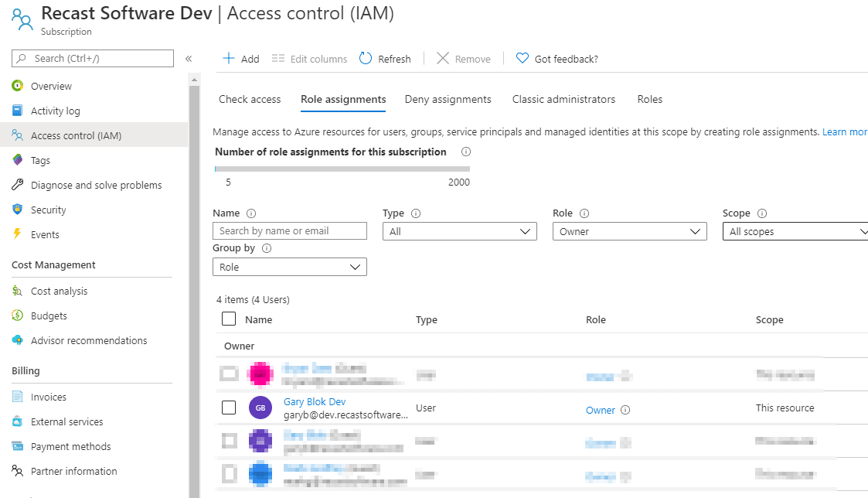The width and height of the screenshot is (868, 498).
Task: Open the Classic administrators tab
Action: 563,99
